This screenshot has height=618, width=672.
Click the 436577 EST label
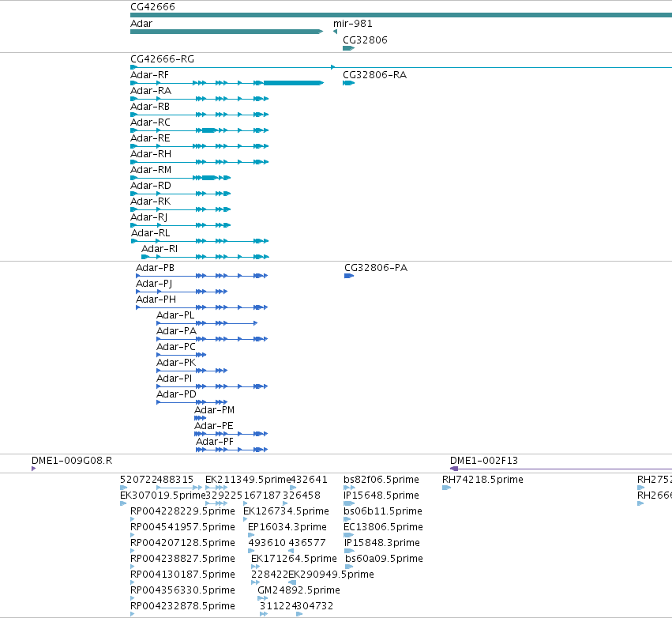pos(307,544)
